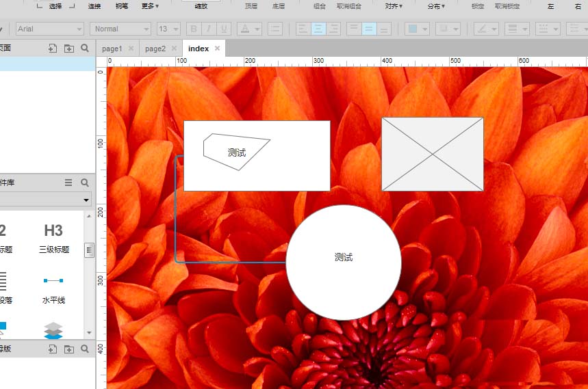588x389 pixels.
Task: Select the white circle shape on canvas
Action: coord(343,263)
